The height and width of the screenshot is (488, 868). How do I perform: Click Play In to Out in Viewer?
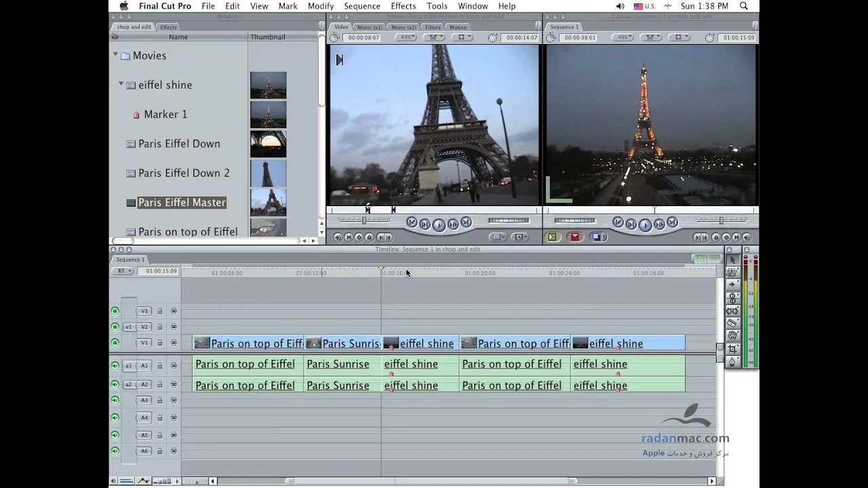425,224
